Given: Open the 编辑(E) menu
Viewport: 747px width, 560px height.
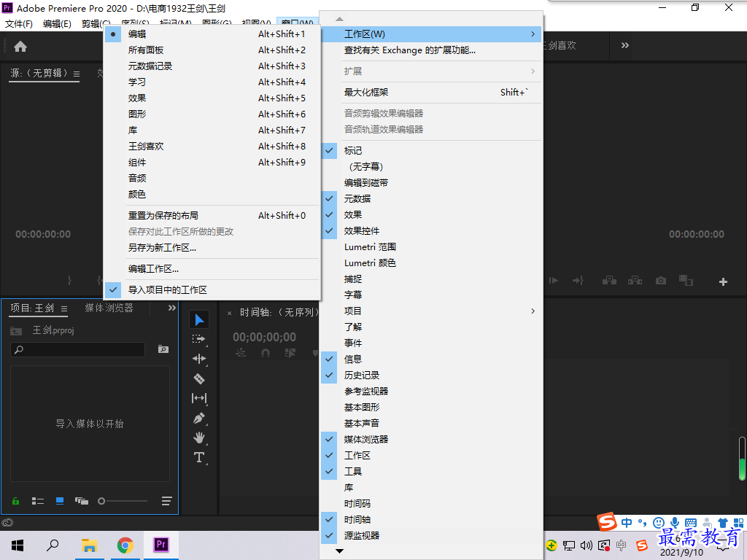Looking at the screenshot, I should pos(57,23).
